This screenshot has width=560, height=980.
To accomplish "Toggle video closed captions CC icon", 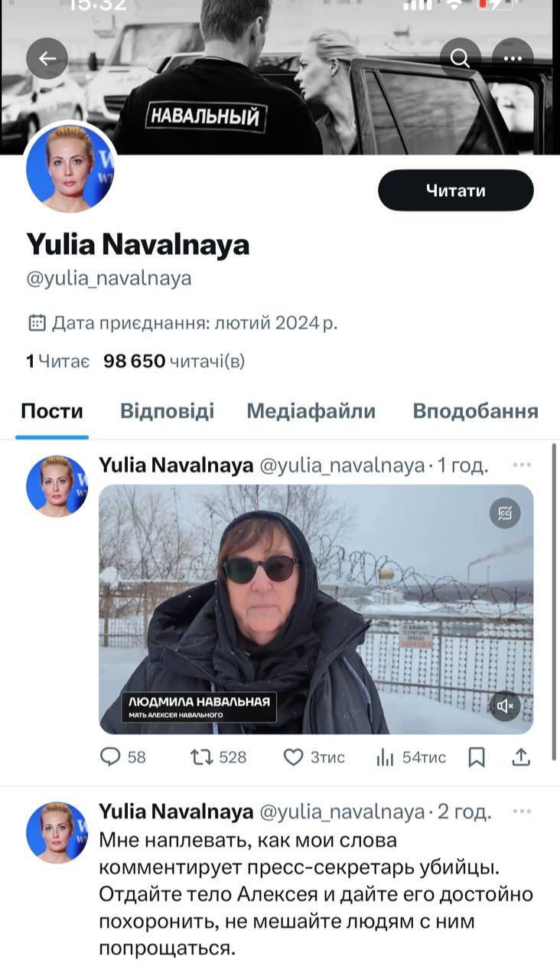I will click(505, 513).
